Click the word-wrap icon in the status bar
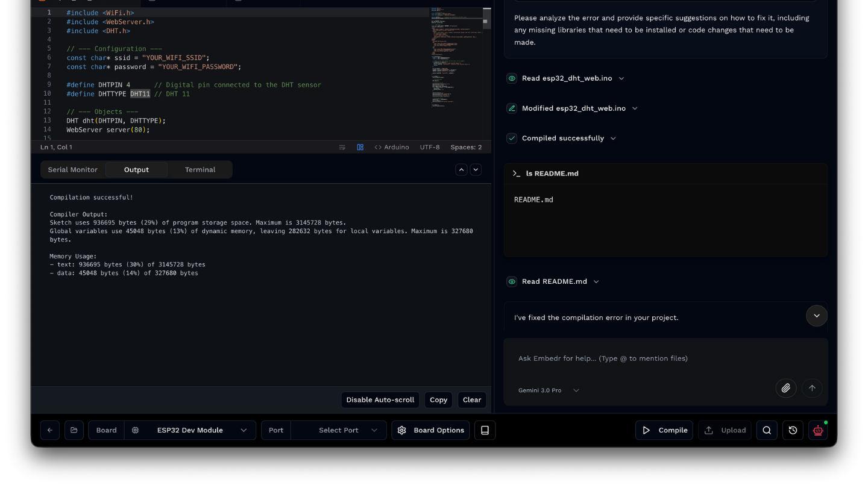Image resolution: width=868 pixels, height=488 pixels. click(342, 147)
